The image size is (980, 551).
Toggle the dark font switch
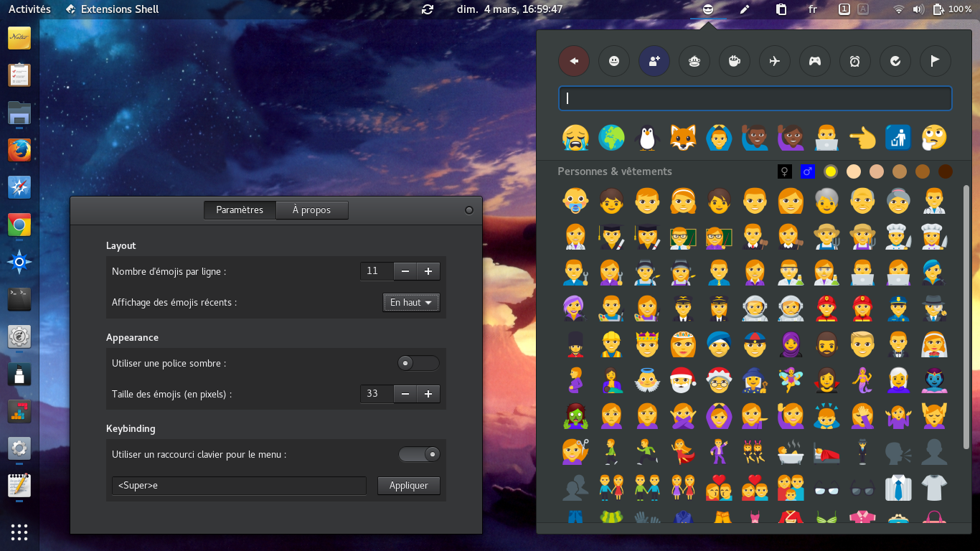click(418, 363)
